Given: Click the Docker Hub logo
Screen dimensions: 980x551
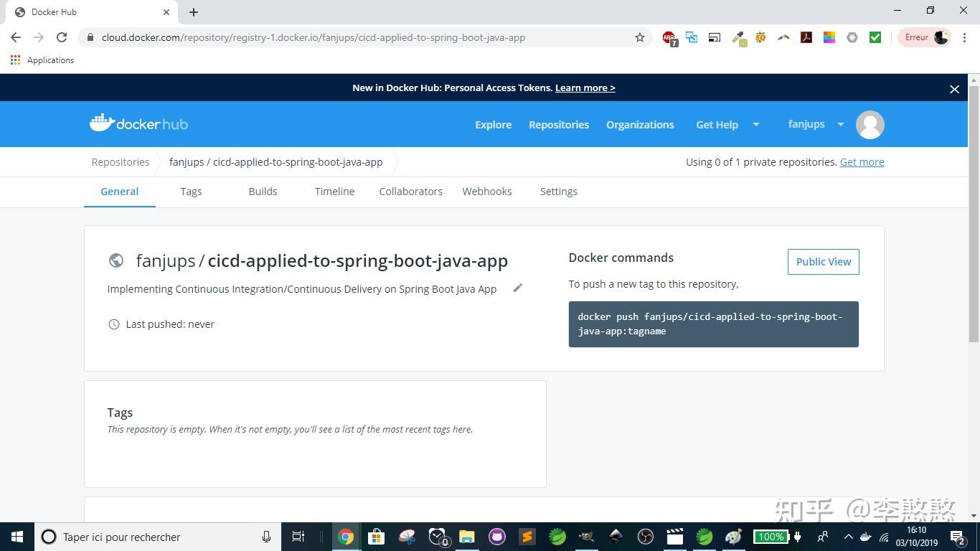Looking at the screenshot, I should point(138,123).
